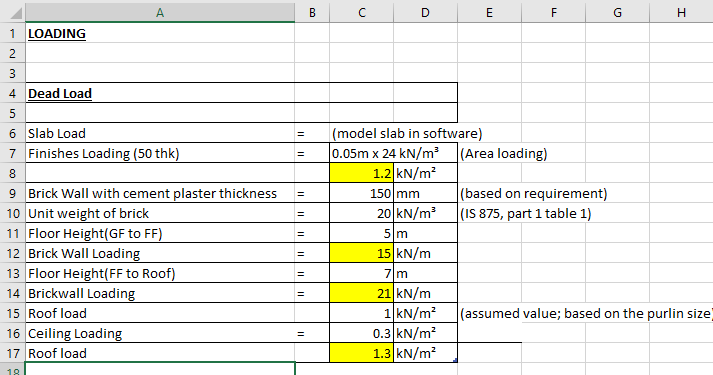Select column D header

point(425,13)
